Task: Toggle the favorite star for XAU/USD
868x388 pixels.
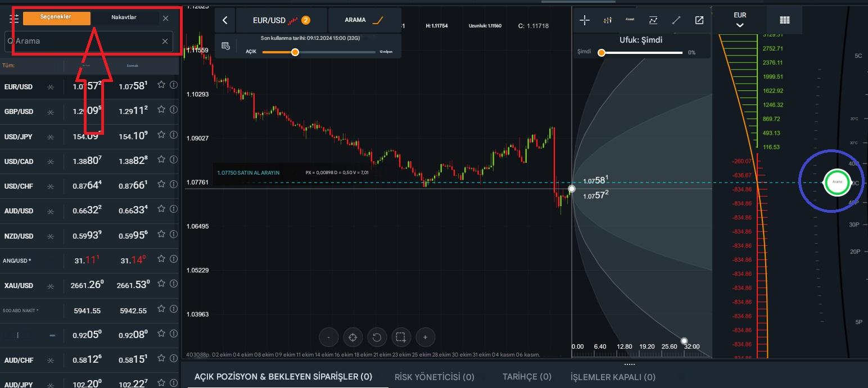Action: [x=161, y=284]
